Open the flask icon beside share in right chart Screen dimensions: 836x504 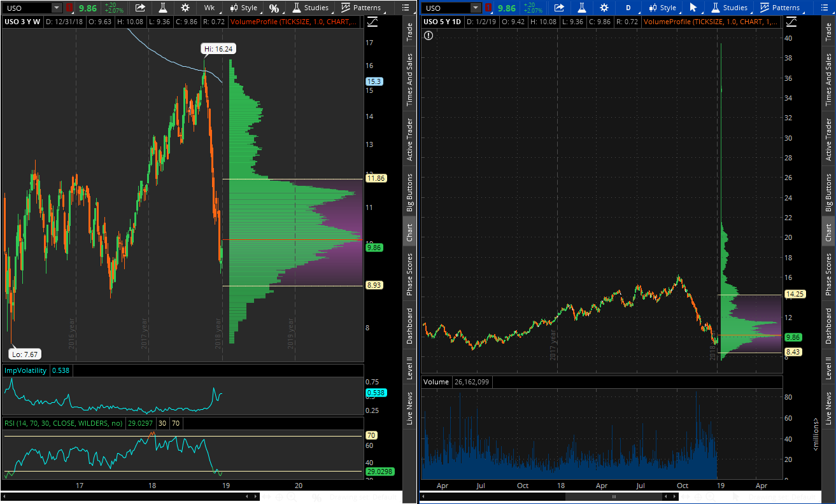(x=581, y=8)
